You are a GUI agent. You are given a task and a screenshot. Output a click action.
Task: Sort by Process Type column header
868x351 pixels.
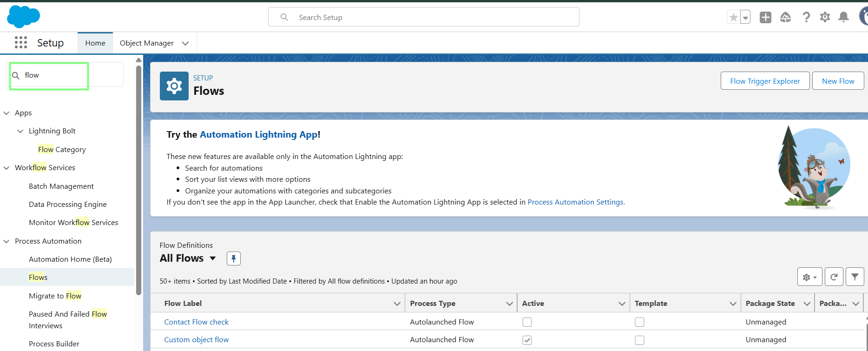[433, 303]
